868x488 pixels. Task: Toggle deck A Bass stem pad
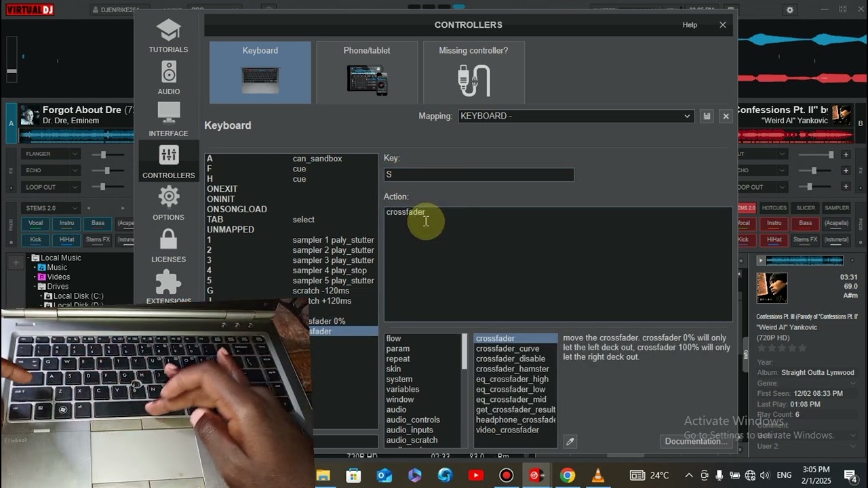point(98,223)
